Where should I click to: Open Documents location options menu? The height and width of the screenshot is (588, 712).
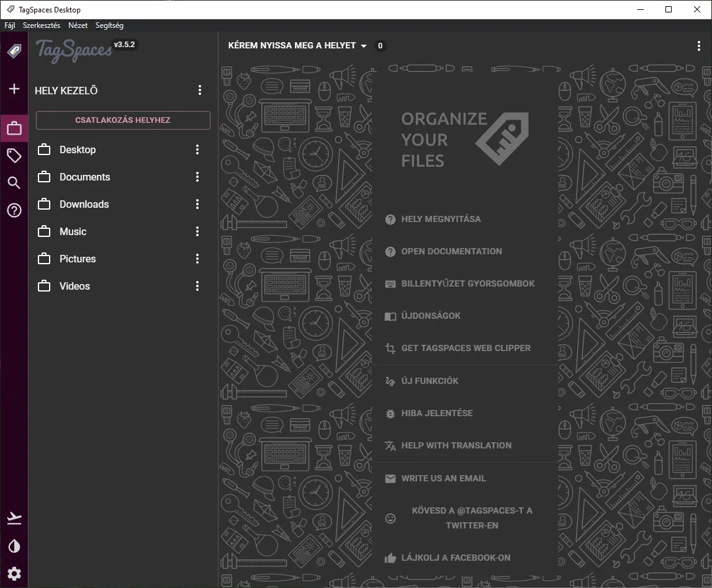click(x=197, y=177)
